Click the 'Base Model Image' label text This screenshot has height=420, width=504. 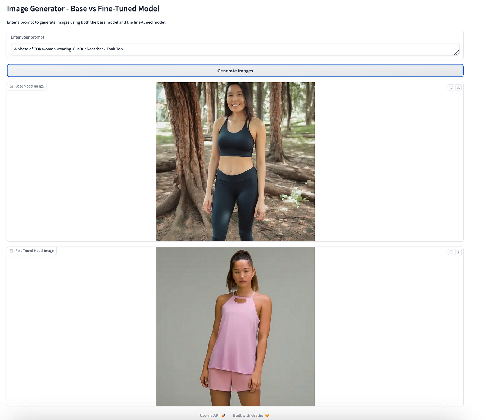click(x=30, y=86)
